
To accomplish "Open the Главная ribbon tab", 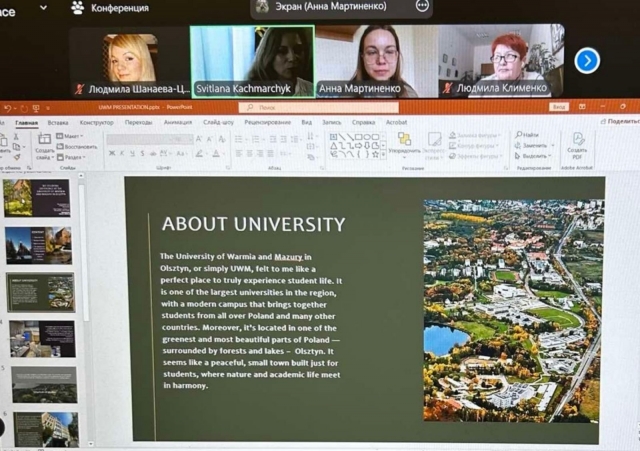I will 27,122.
